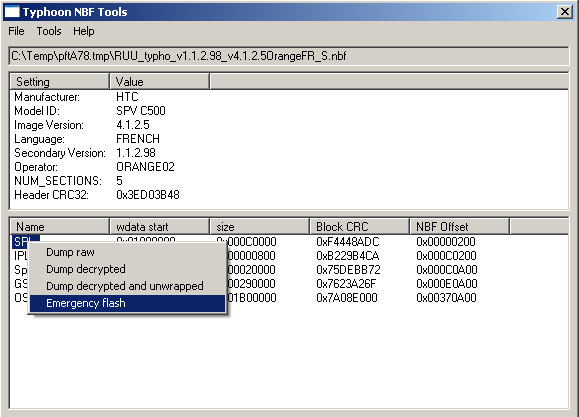Open the Help menu
This screenshot has width=579, height=417.
coord(83,31)
